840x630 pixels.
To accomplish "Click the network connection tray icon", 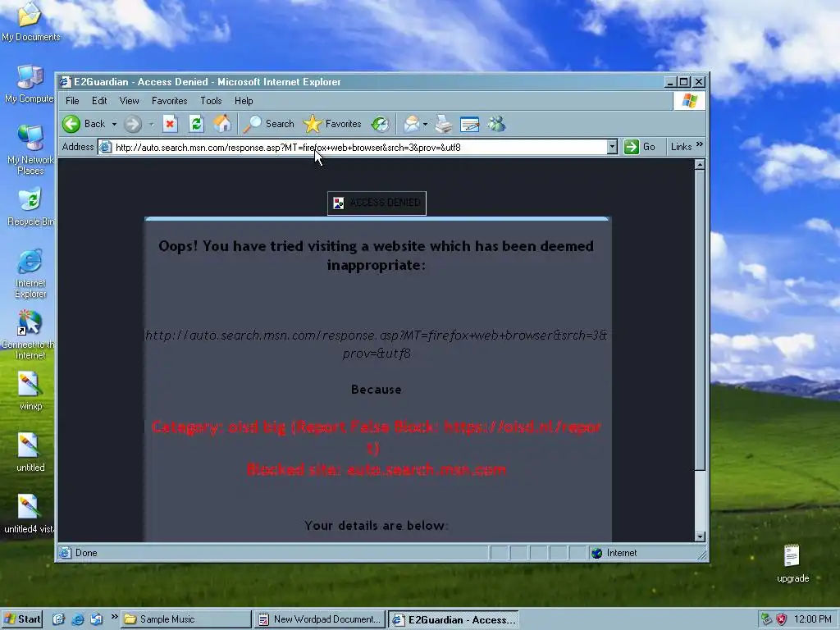I will coord(767,619).
